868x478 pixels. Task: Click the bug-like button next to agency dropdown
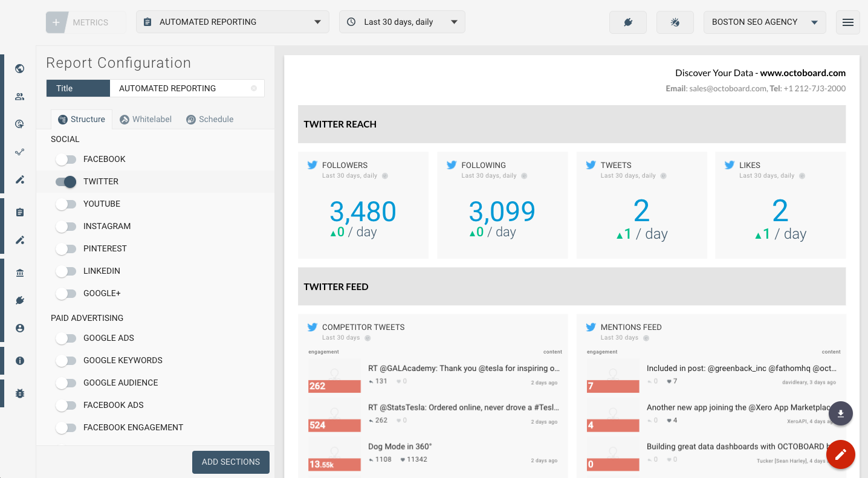click(x=675, y=22)
